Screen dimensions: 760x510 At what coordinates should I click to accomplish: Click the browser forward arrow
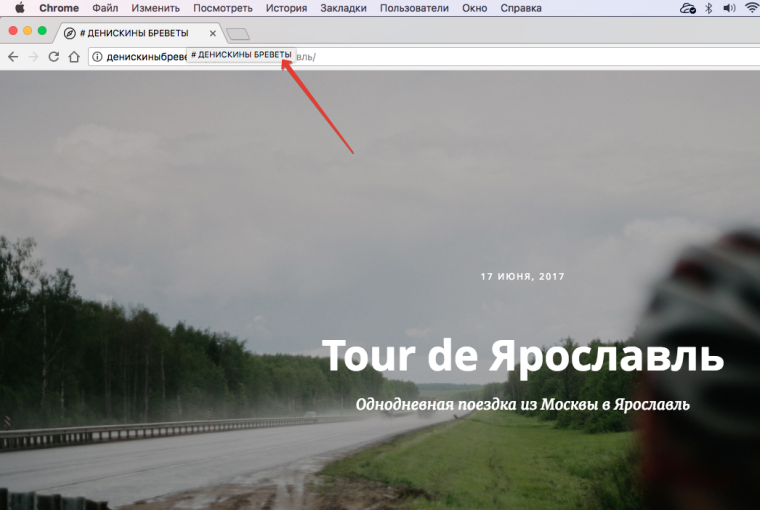coord(33,57)
